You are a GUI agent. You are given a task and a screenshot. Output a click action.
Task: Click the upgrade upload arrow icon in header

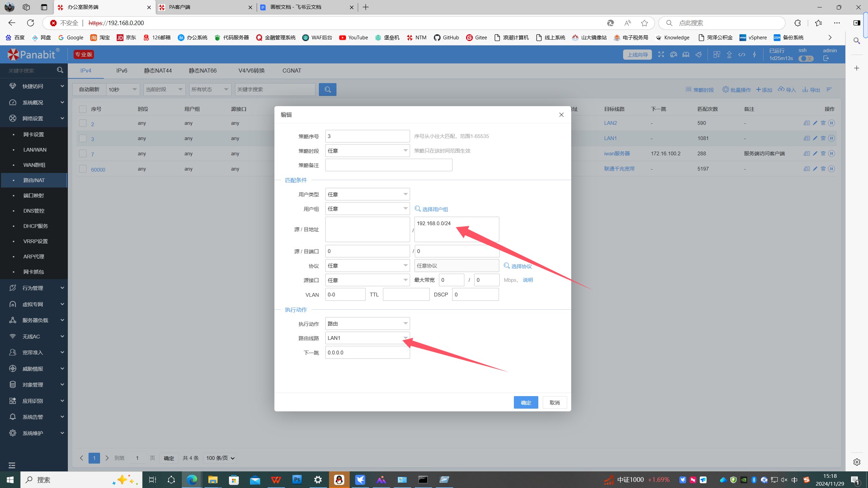[x=729, y=54]
